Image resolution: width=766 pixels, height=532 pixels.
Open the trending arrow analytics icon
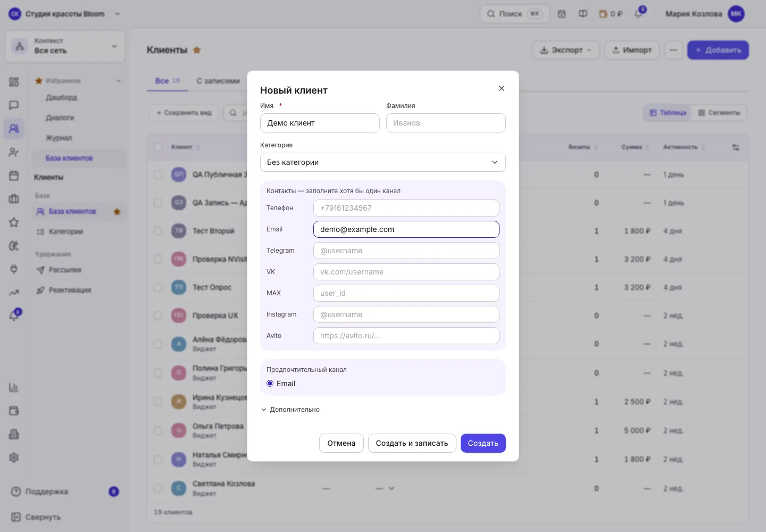14,292
